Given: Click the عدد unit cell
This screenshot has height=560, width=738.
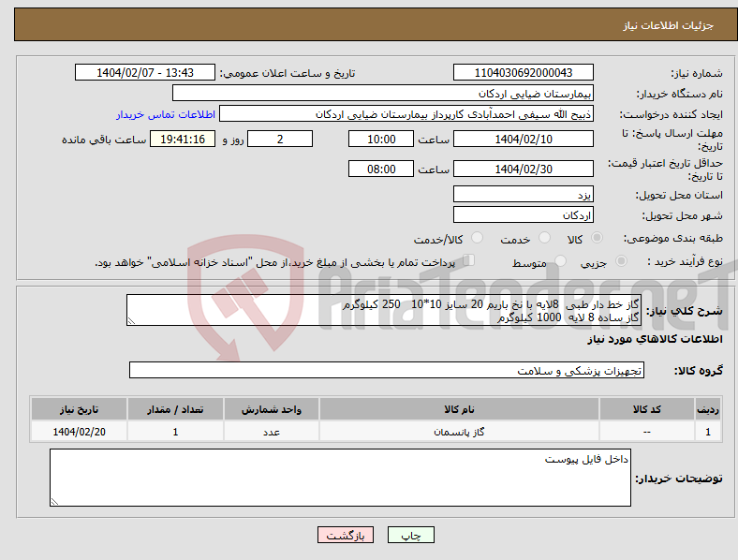Looking at the screenshot, I should point(272,432).
